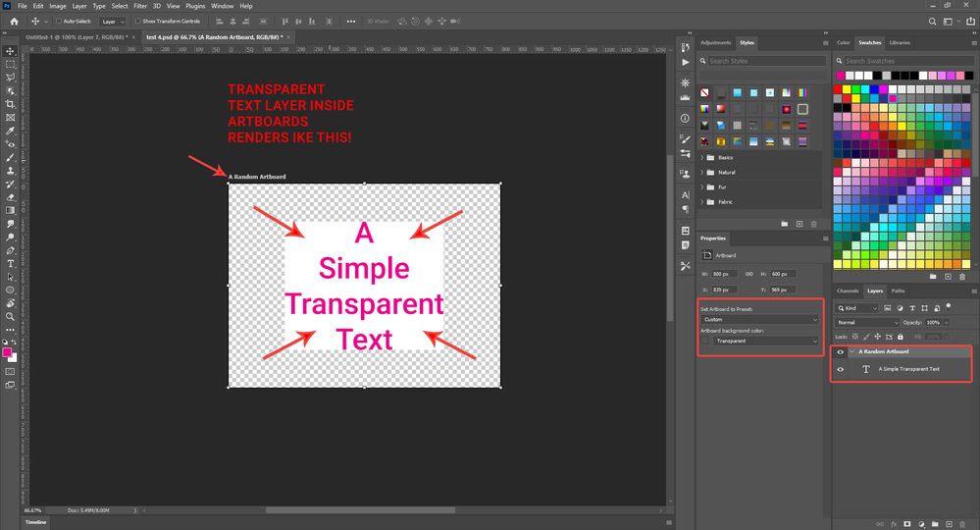Open the Paragraph panel icon
The width and height of the screenshot is (980, 530).
(686, 209)
